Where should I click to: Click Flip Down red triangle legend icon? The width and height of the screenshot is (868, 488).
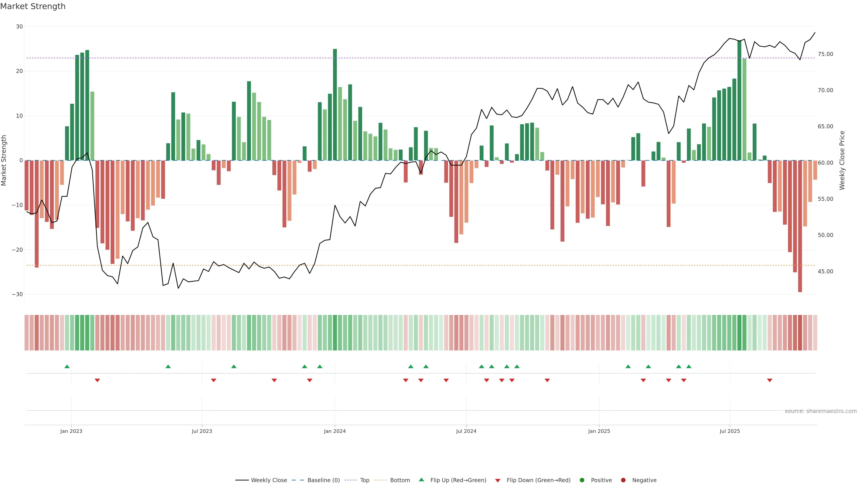tap(498, 481)
